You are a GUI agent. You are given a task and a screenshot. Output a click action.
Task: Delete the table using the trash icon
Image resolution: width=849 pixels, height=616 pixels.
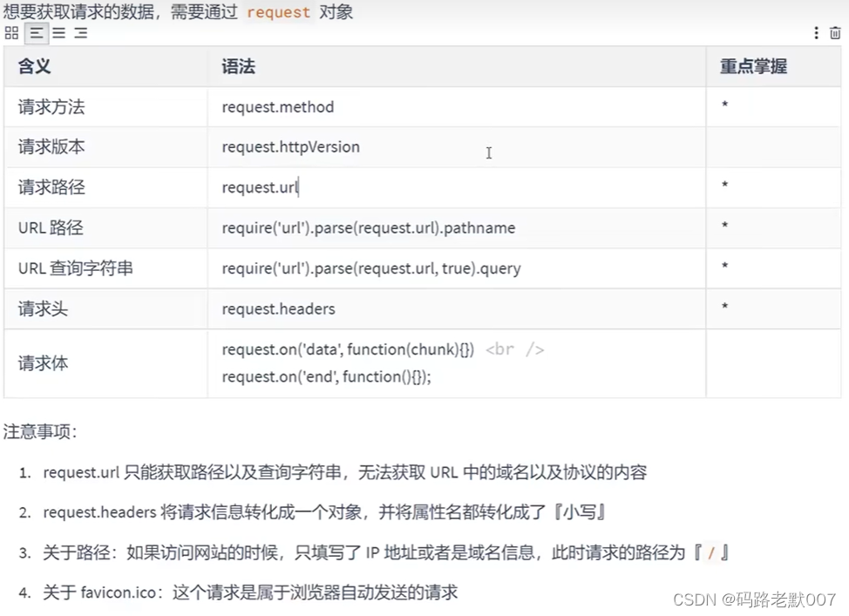pos(834,32)
